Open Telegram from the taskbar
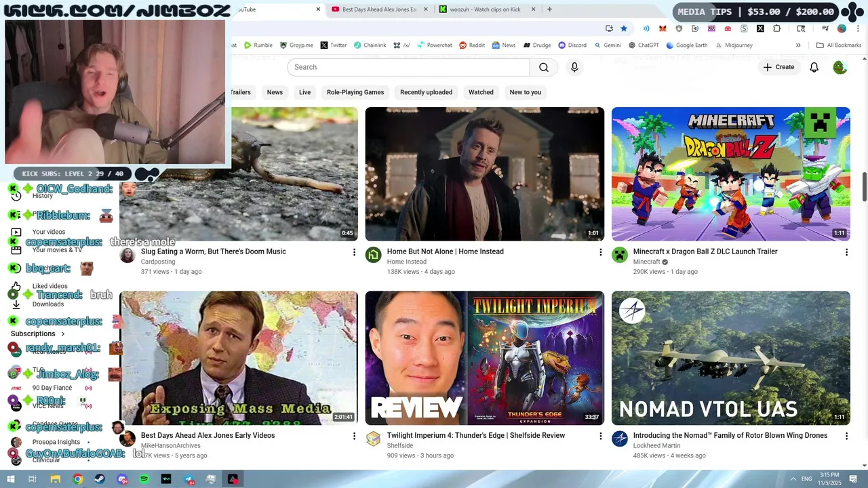Screen dimensions: 868x488 189,479
